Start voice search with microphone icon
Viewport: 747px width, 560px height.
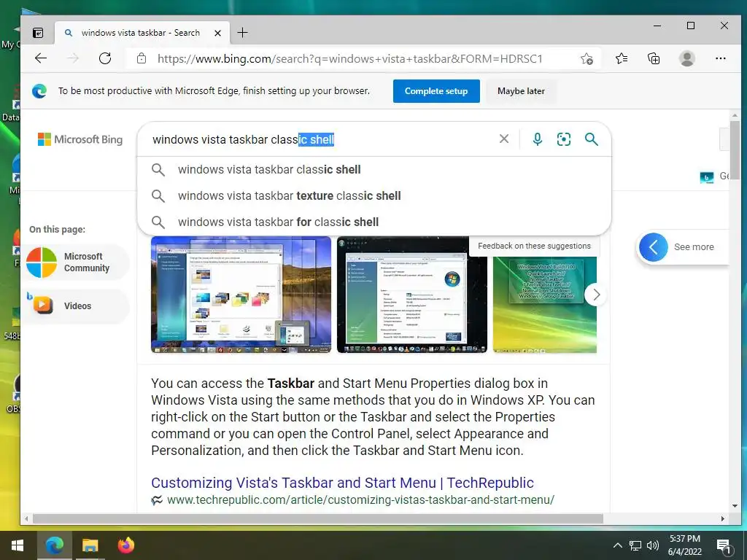click(x=538, y=139)
